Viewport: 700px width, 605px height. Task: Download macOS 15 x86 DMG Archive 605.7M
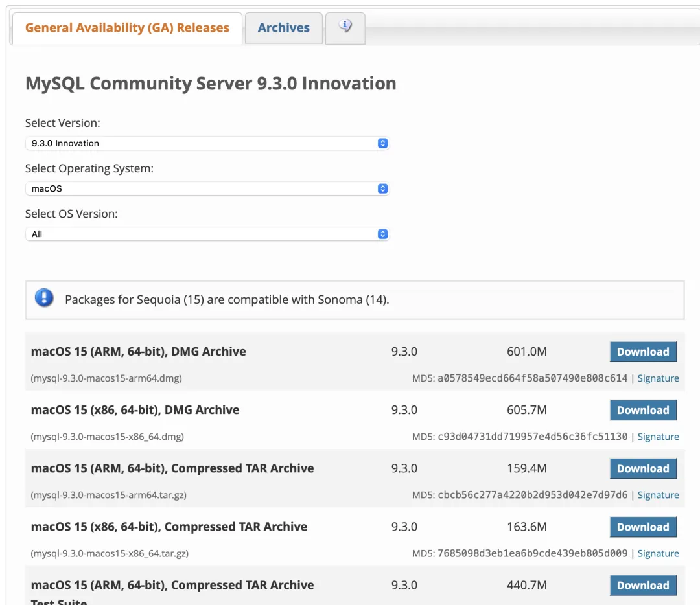click(644, 411)
